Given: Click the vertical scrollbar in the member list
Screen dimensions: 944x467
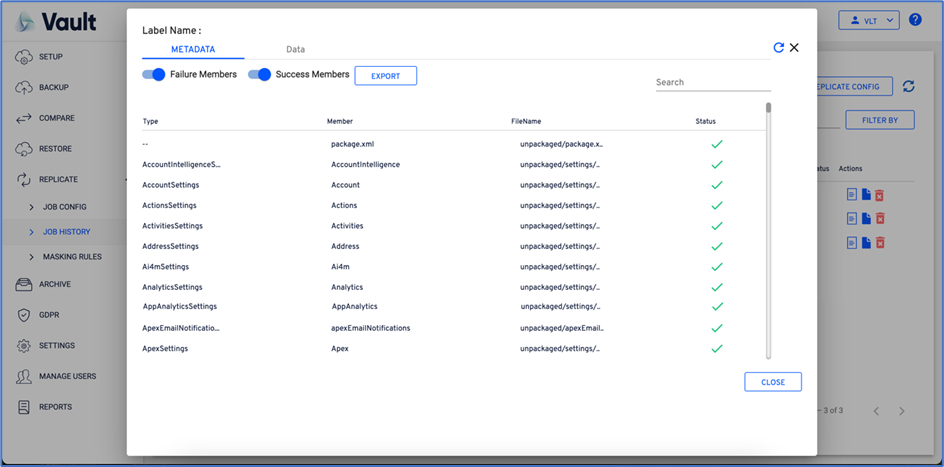Looking at the screenshot, I should coord(768,230).
